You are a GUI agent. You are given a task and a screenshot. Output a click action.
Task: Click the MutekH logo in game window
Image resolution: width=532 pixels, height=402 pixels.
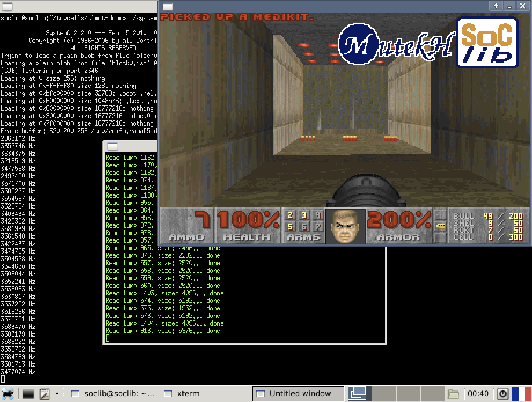pos(397,44)
